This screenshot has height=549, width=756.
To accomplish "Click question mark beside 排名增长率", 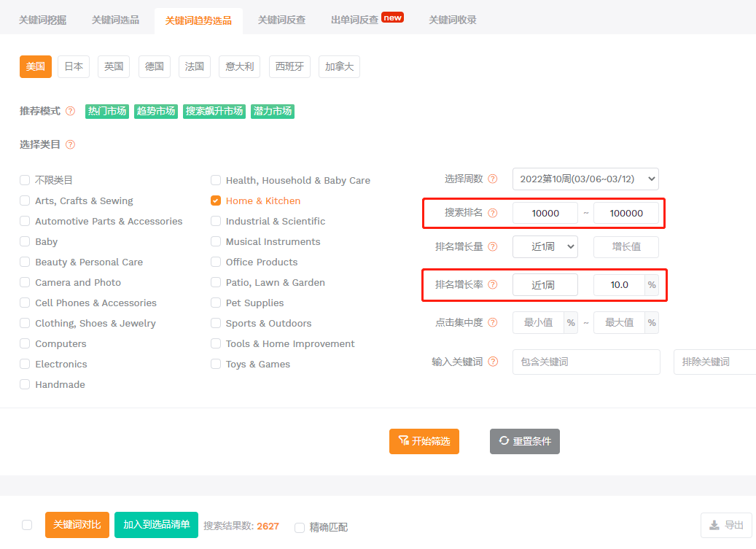I will click(x=492, y=285).
